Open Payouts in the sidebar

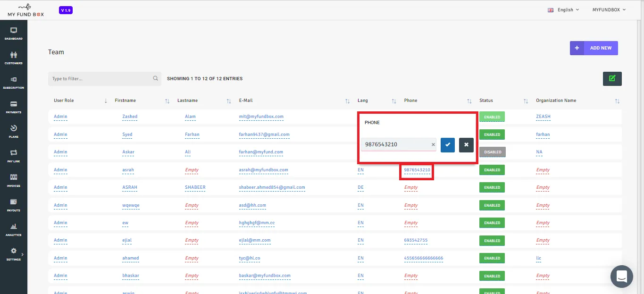click(x=14, y=205)
